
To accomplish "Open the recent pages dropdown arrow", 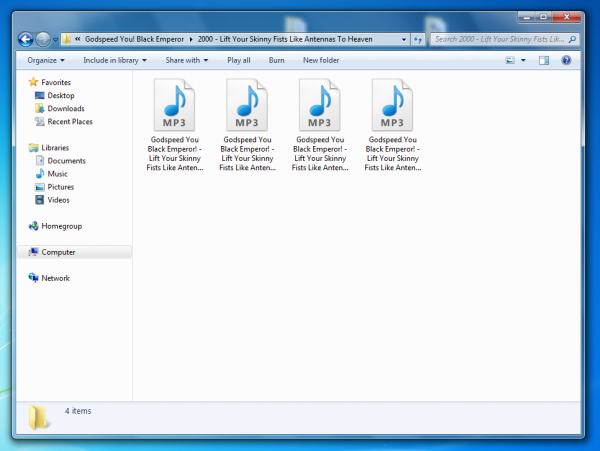I will tap(55, 39).
